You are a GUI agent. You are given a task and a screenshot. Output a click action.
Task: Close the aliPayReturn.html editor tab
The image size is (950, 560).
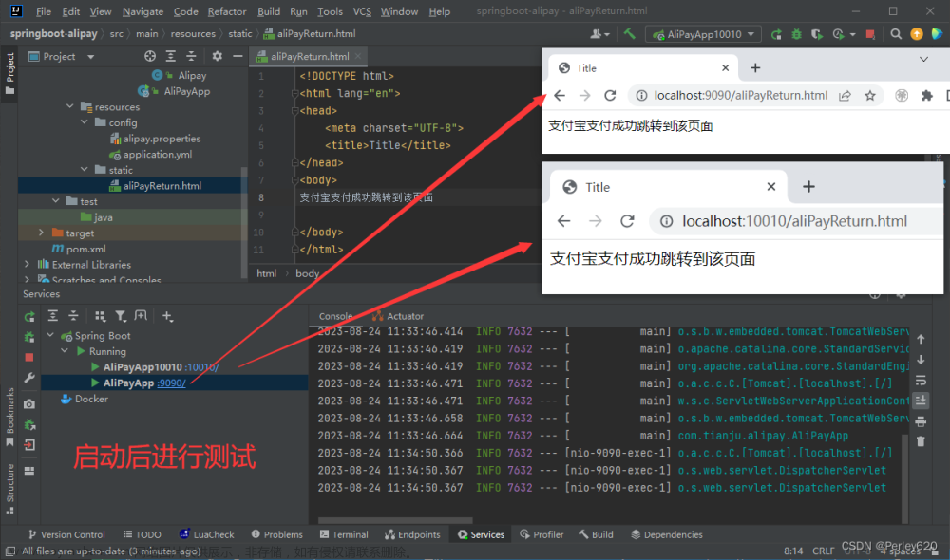tap(358, 56)
